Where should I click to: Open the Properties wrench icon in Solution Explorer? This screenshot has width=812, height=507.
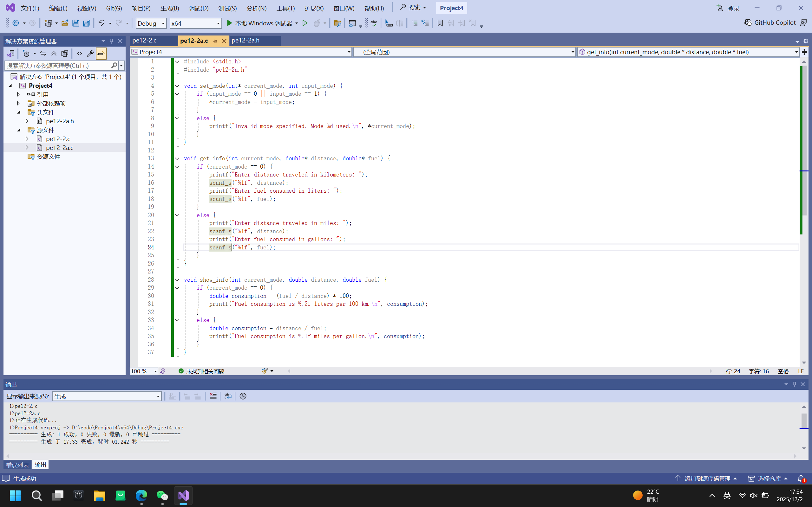[x=90, y=53]
